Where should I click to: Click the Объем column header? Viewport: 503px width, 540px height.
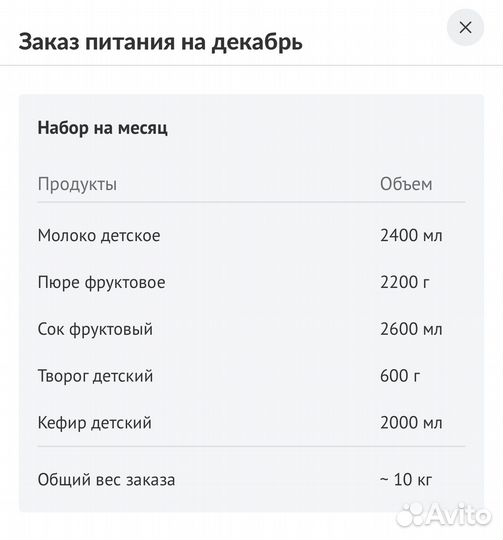coord(406,184)
